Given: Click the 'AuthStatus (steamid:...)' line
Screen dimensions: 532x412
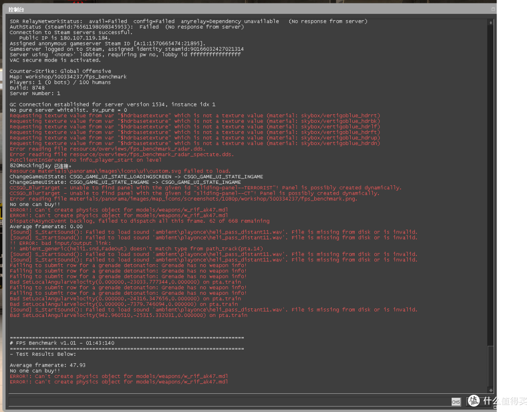Looking at the screenshot, I should click(127, 27).
